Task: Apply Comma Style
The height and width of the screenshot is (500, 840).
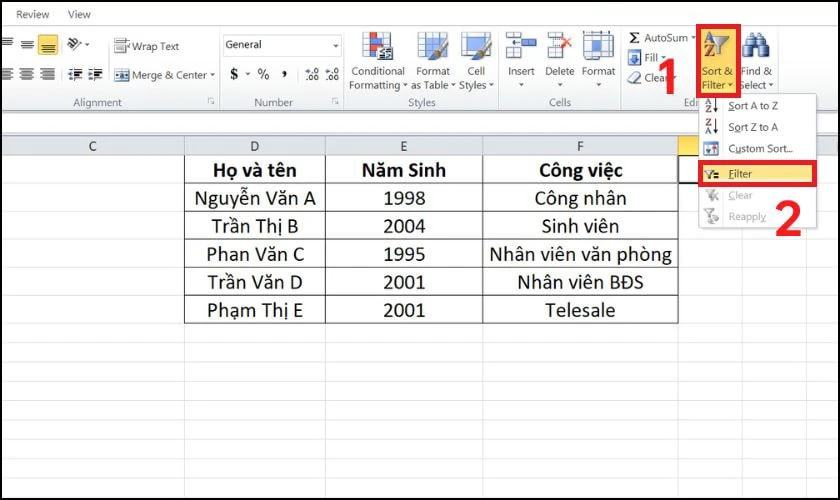Action: click(x=284, y=74)
